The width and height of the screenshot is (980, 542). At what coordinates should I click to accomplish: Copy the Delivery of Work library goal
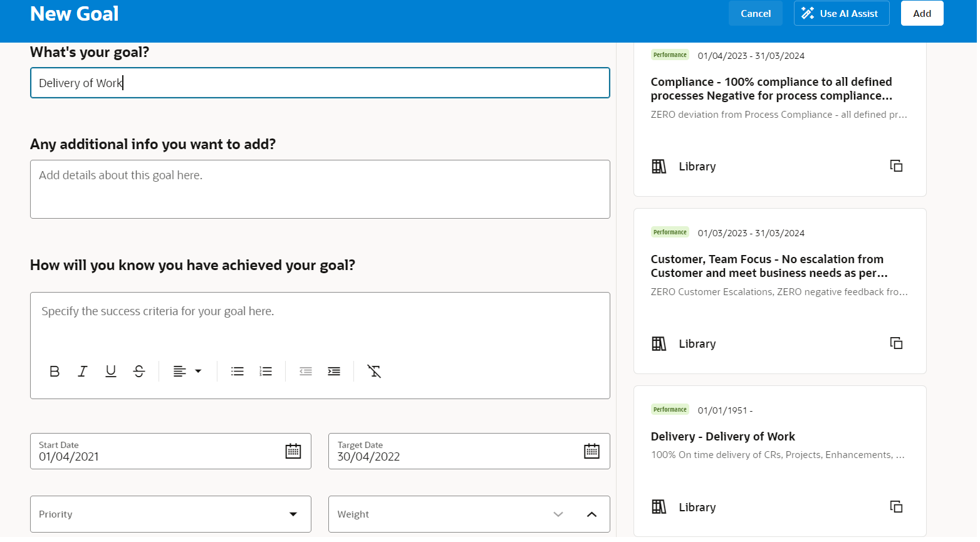point(896,506)
